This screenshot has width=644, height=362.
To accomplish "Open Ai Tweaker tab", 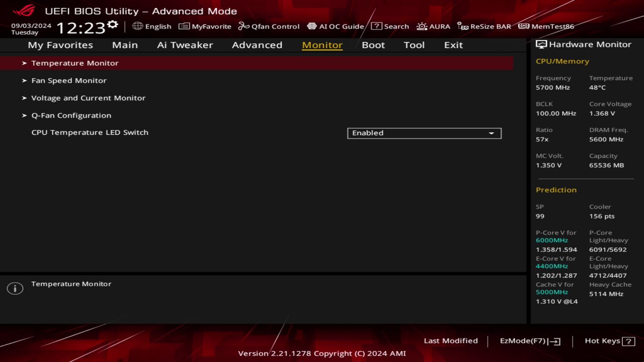I will click(x=185, y=45).
